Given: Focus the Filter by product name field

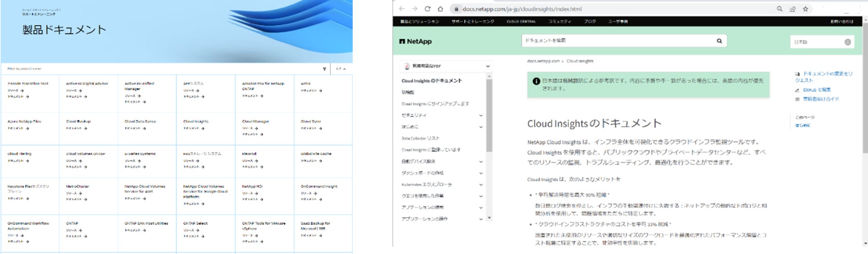Looking at the screenshot, I should (160, 69).
